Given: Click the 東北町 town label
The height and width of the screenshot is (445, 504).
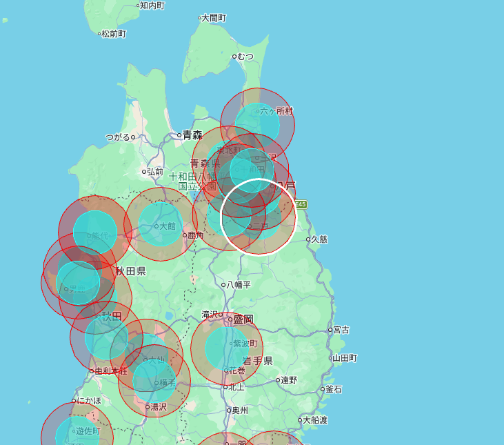Looking at the screenshot, I should point(229,150).
